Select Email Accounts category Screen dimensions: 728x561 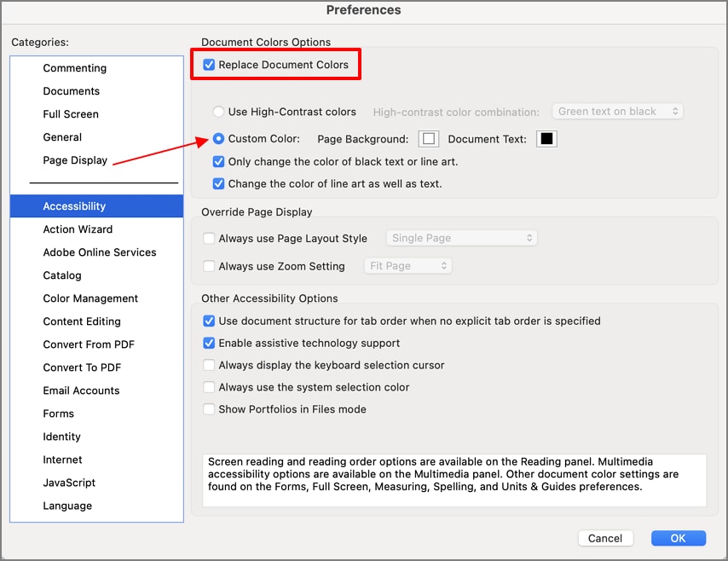tap(96, 390)
